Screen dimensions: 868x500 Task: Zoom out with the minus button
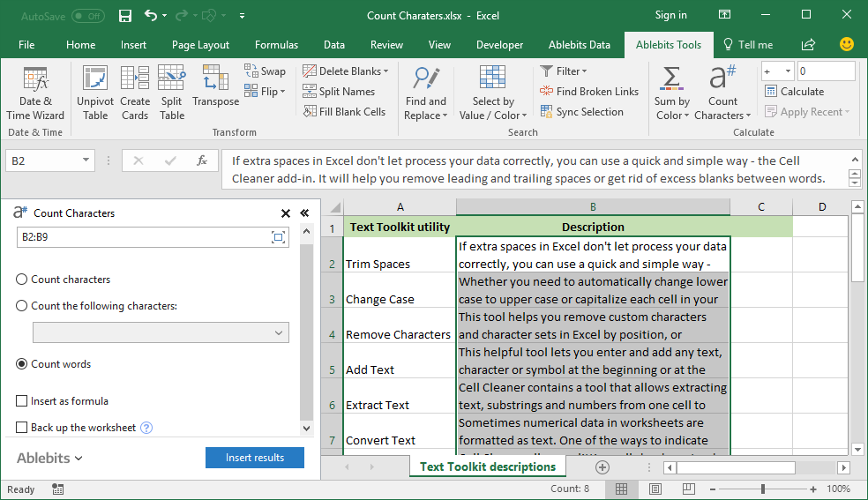coord(713,489)
